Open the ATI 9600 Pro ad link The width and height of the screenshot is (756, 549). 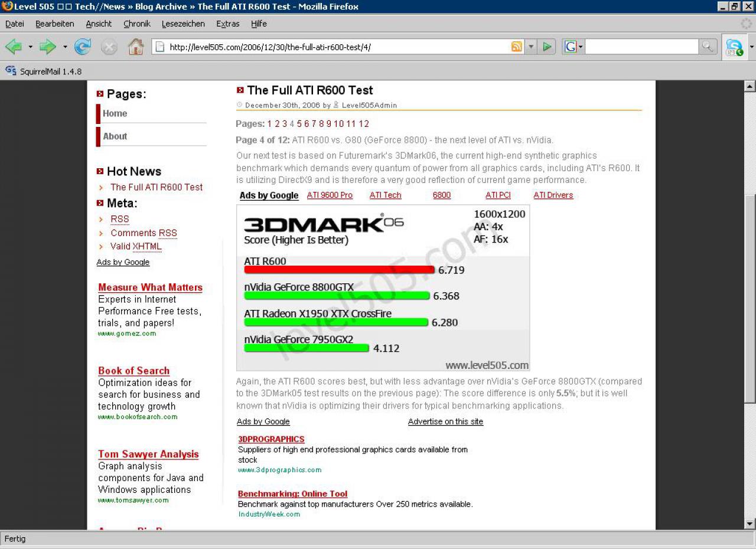pyautogui.click(x=330, y=195)
